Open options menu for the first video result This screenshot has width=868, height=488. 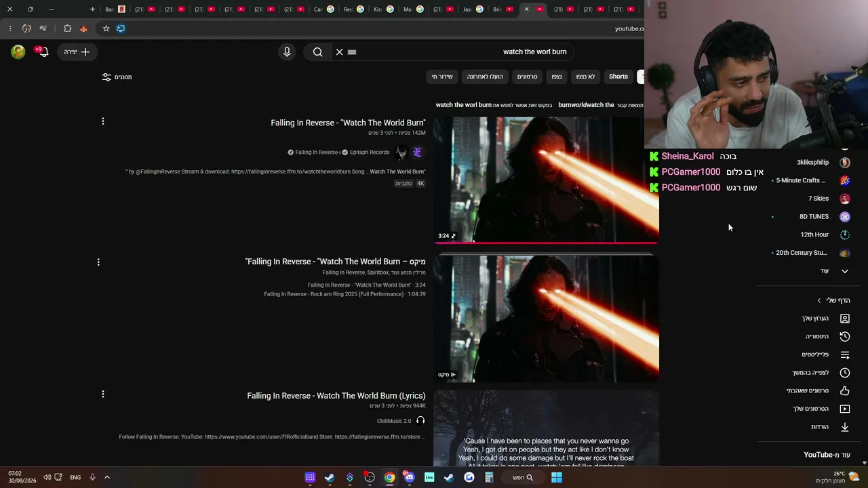click(103, 121)
